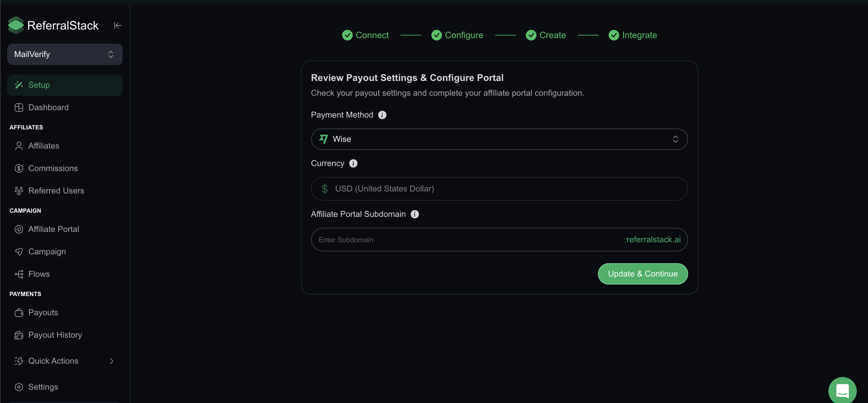Image resolution: width=868 pixels, height=403 pixels.
Task: Collapse the sidebar with the arrow icon
Action: 118,25
